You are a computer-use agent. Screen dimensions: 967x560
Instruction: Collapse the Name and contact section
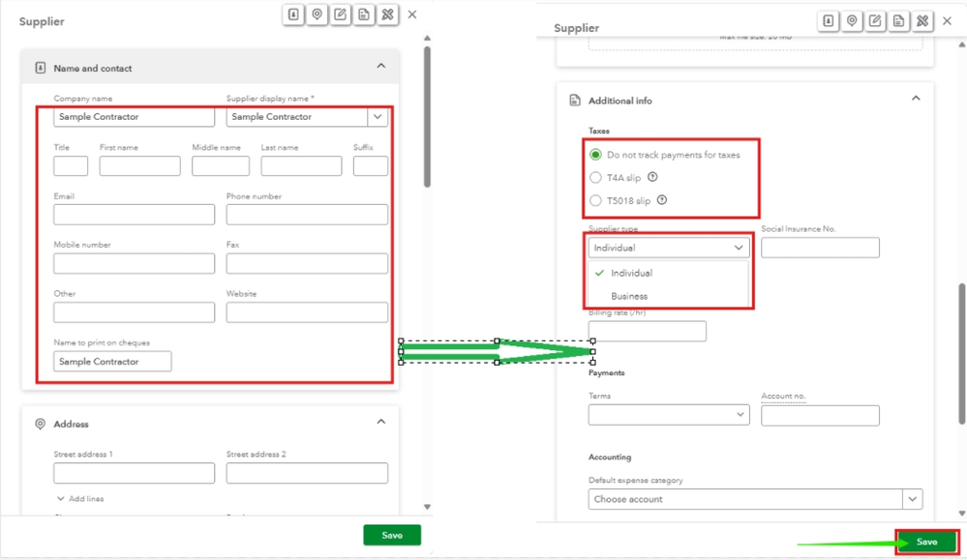[381, 66]
